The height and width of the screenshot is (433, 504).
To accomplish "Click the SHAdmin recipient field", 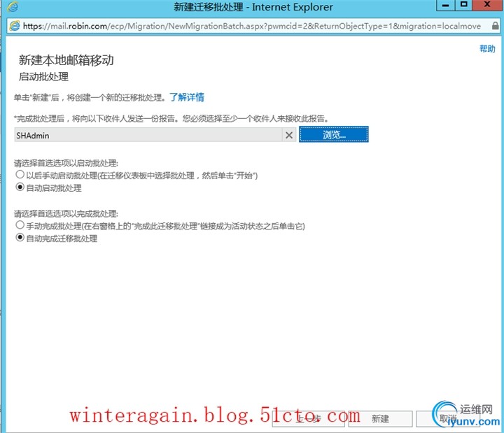I will point(148,135).
